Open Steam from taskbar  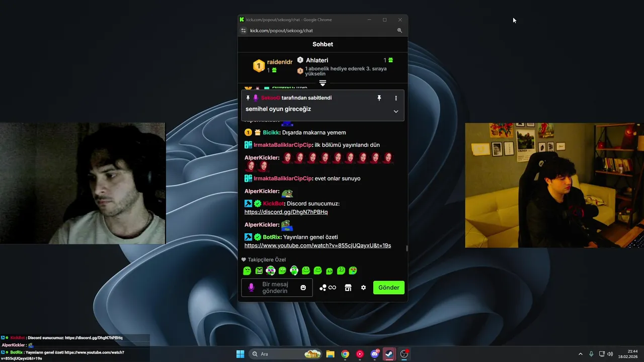389,354
